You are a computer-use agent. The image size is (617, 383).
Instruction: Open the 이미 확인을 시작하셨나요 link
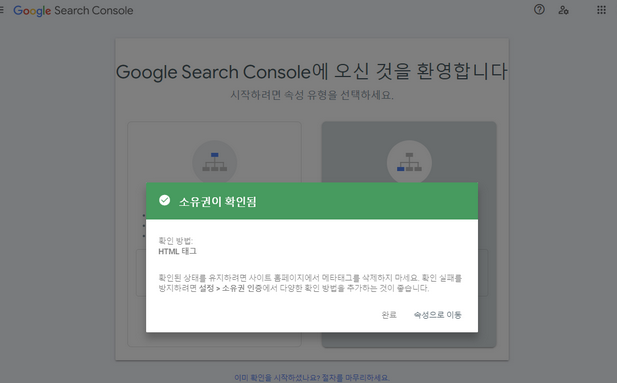coord(312,377)
